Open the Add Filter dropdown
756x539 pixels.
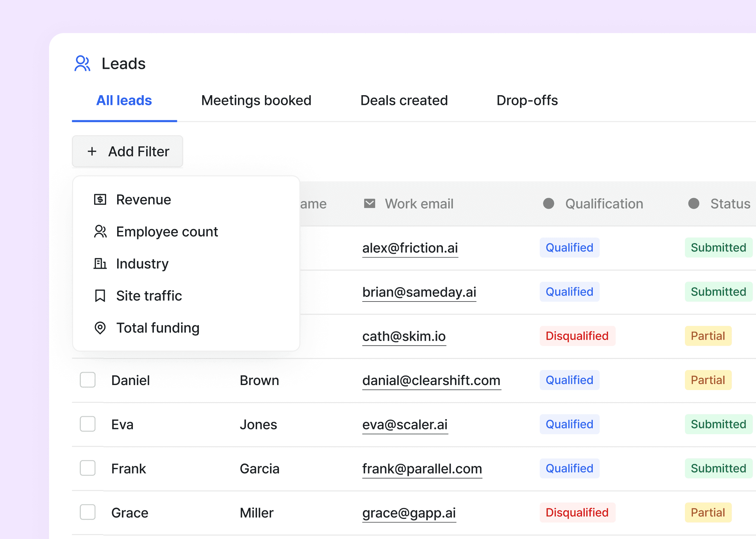(128, 152)
